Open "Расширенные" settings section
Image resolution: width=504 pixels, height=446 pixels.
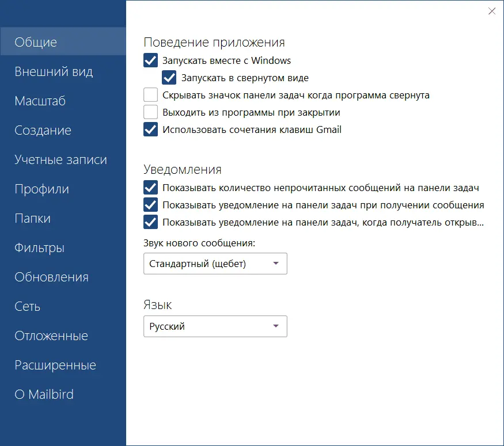click(x=55, y=365)
